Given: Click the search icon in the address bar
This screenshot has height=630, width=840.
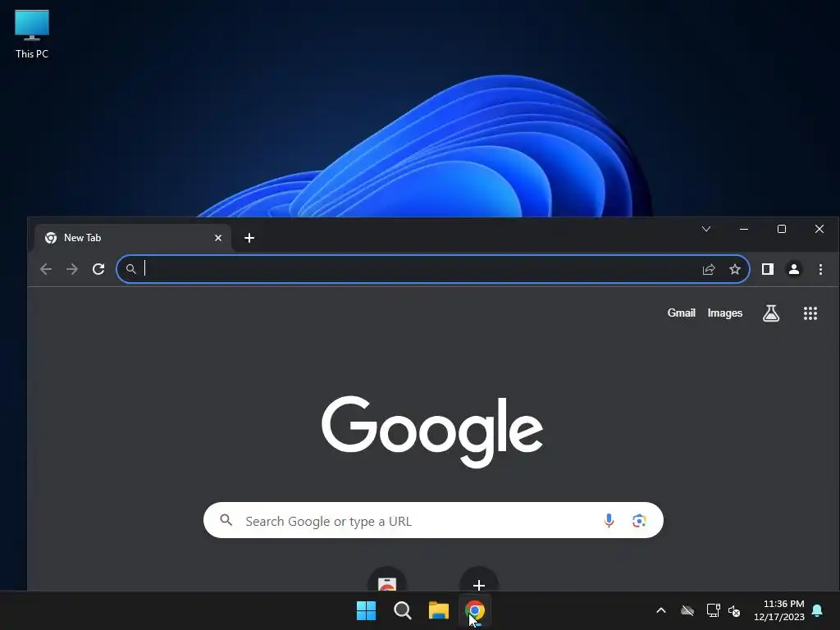Looking at the screenshot, I should coord(130,269).
